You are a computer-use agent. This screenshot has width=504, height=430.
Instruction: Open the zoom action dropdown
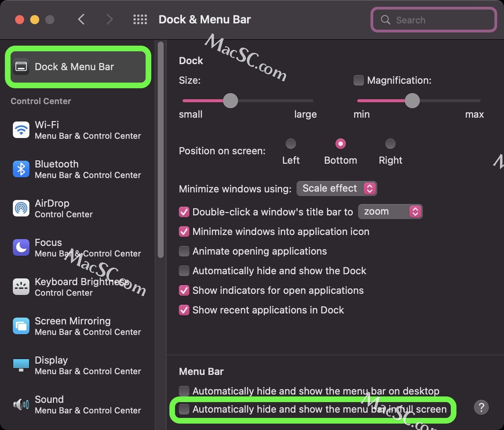(x=390, y=212)
